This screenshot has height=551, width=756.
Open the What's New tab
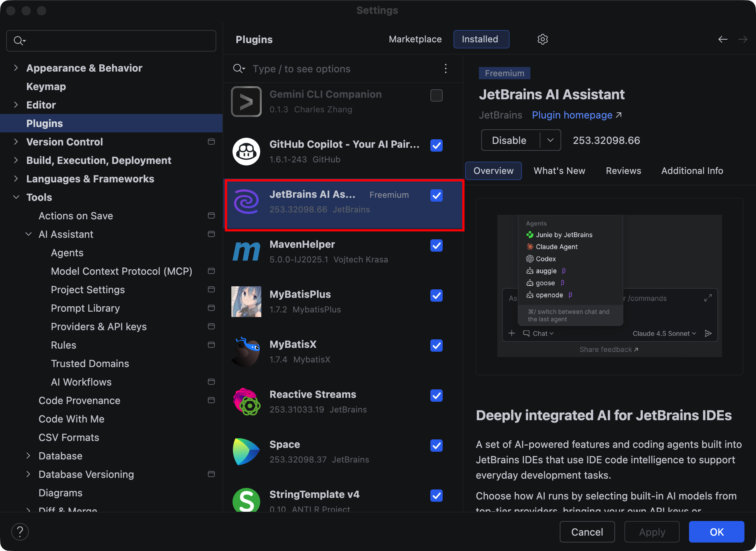[x=559, y=171]
